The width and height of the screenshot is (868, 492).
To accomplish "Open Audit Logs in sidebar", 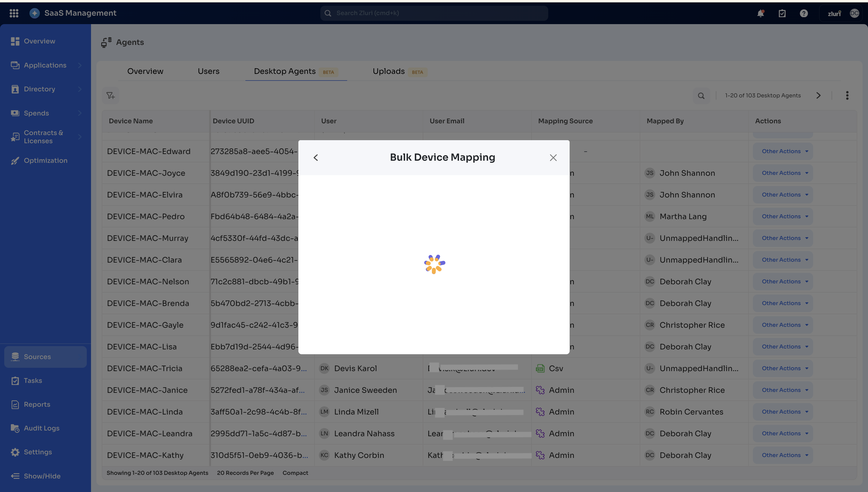I will [42, 428].
